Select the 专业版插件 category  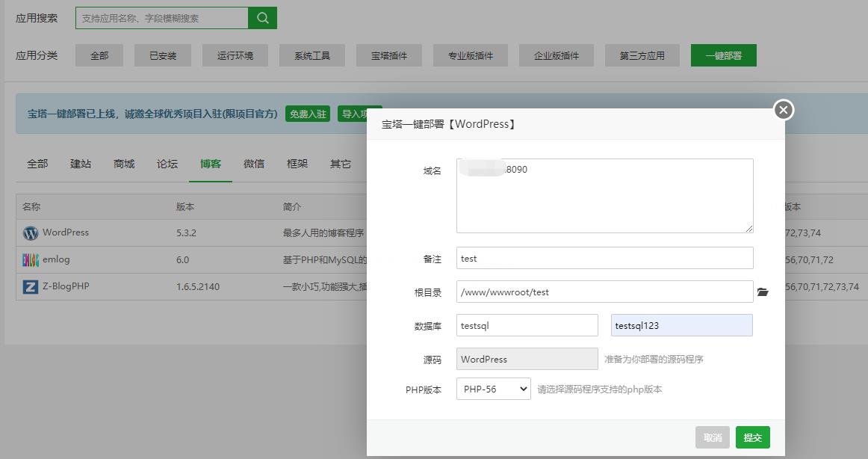[471, 55]
